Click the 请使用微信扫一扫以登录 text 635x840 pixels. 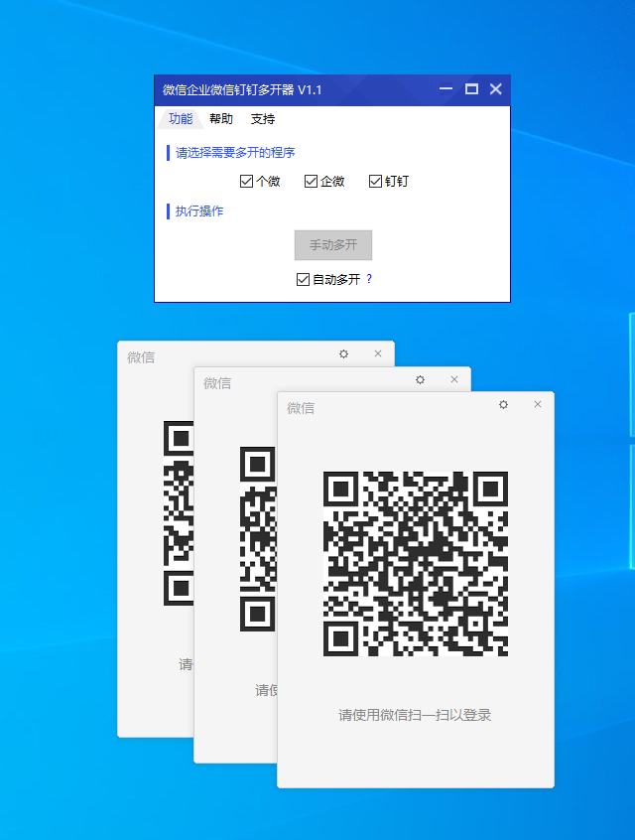click(415, 715)
